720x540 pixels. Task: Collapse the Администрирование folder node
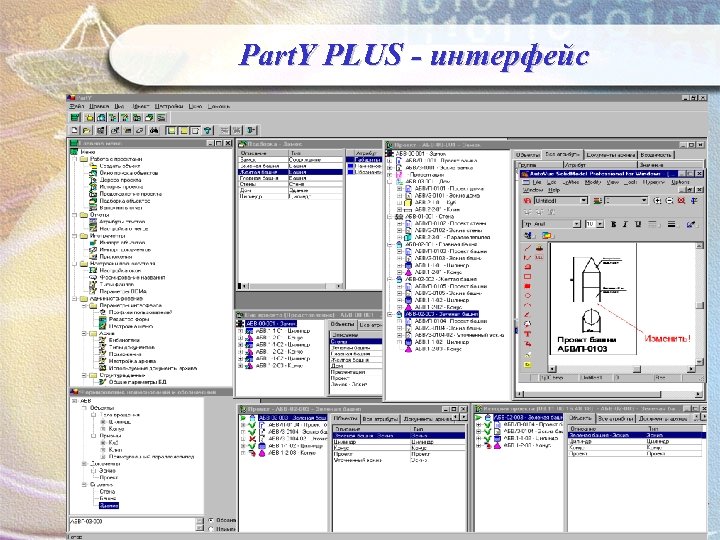tap(75, 298)
